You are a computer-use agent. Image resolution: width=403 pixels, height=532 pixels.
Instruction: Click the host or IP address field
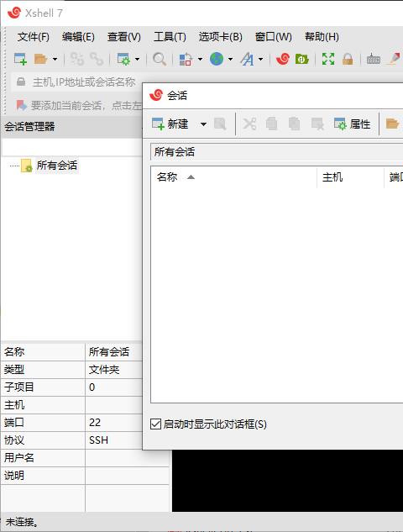pos(84,82)
